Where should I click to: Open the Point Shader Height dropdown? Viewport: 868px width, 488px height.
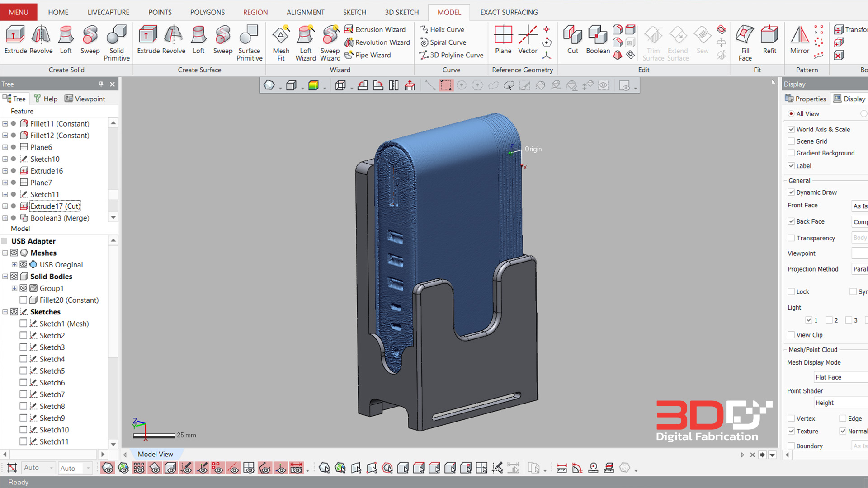coord(840,403)
